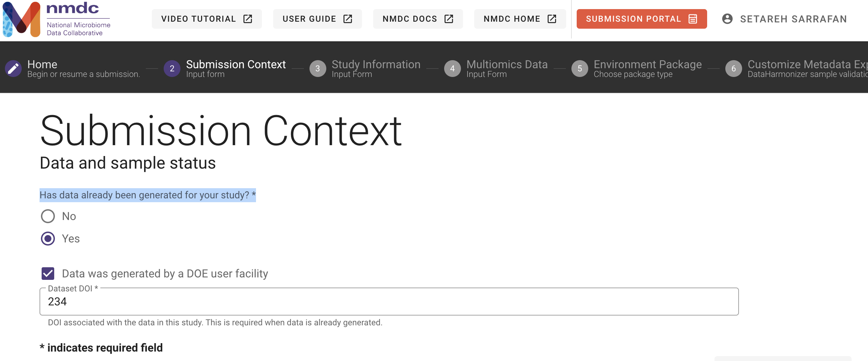Click the user account icon near SETAREH SARRAFAN
Screen dimensions: 868x361
pos(727,19)
